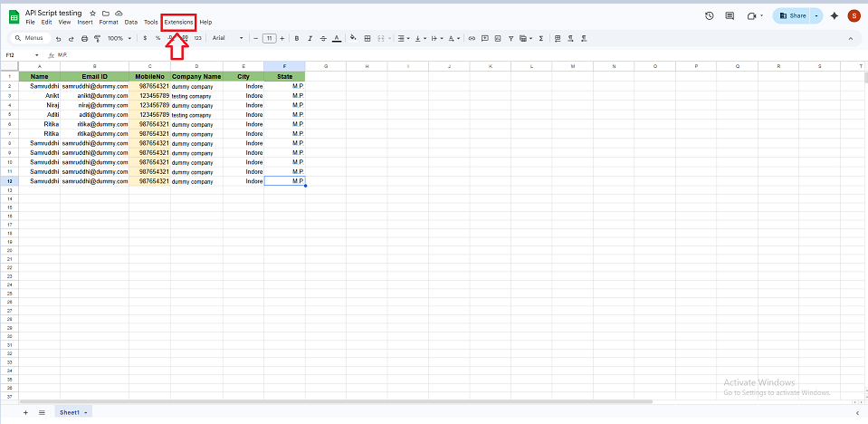Open the Format menu
The height and width of the screenshot is (424, 868).
tap(109, 22)
